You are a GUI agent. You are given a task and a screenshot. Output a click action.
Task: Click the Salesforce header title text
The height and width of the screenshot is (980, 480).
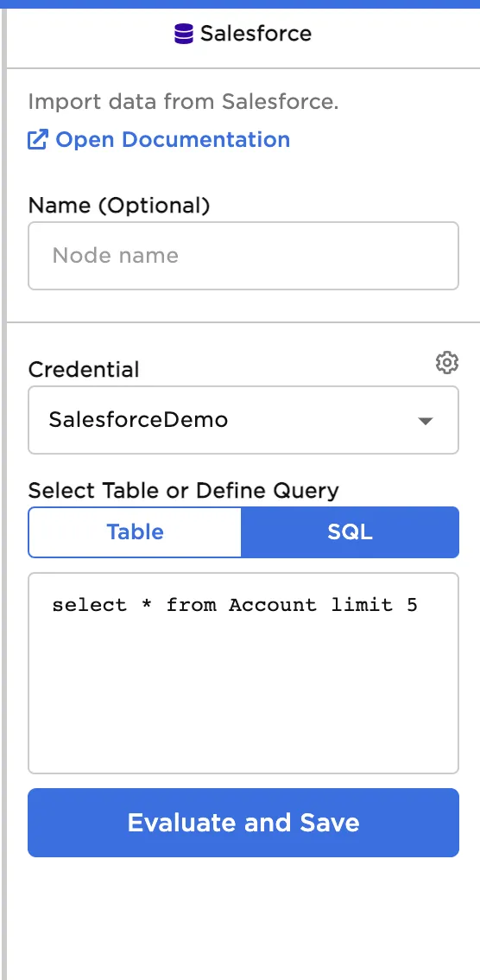pyautogui.click(x=256, y=33)
